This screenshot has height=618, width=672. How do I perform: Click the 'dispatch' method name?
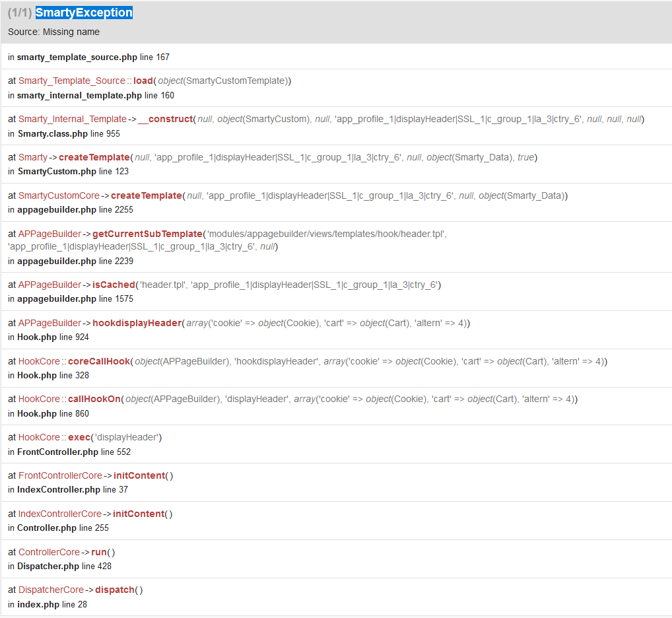coord(115,590)
